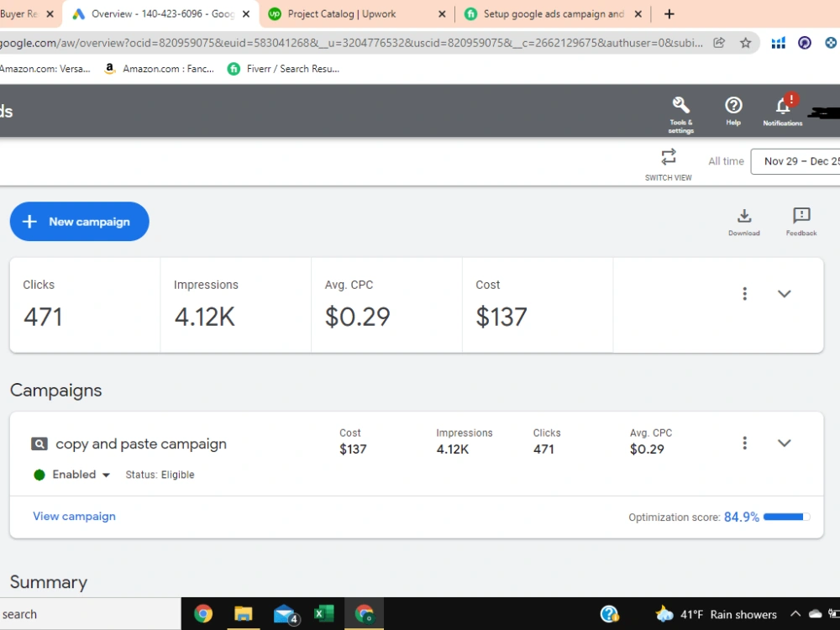Click campaign Cost $137 value
The height and width of the screenshot is (630, 840).
(353, 449)
